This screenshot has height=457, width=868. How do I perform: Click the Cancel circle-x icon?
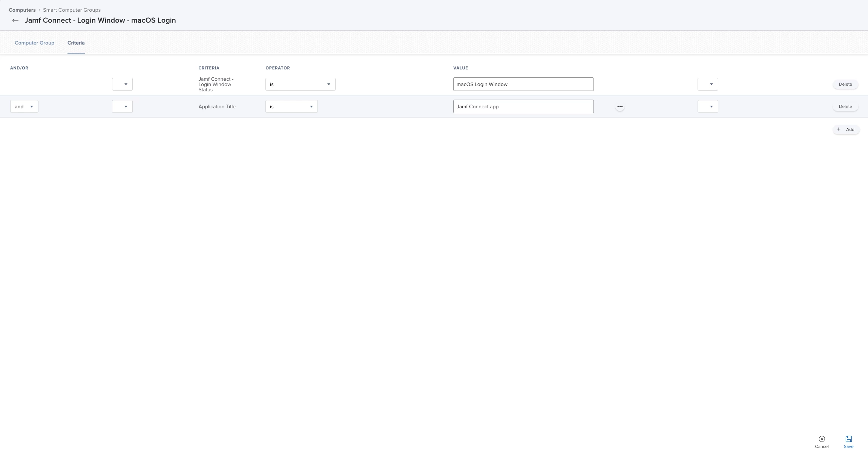[x=822, y=439]
